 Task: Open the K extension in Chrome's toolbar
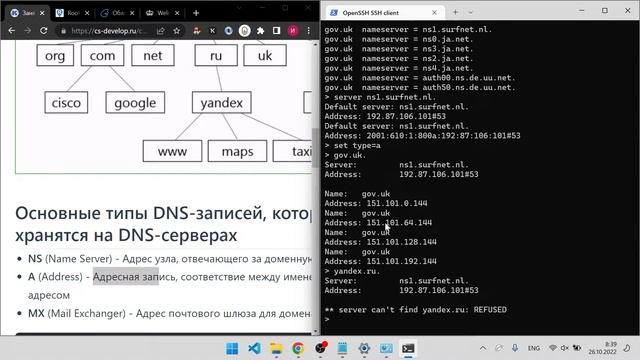[x=212, y=31]
